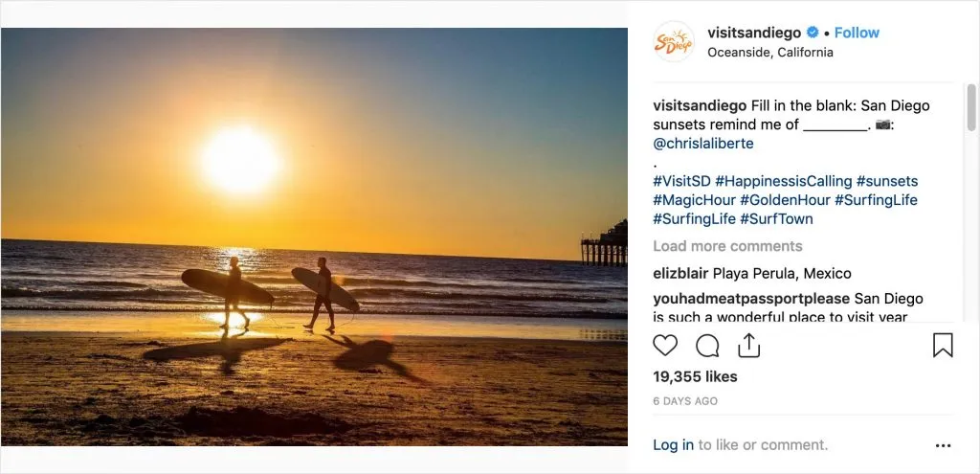
Task: Open the @chrislaliberte profile mention
Action: pyautogui.click(x=703, y=144)
